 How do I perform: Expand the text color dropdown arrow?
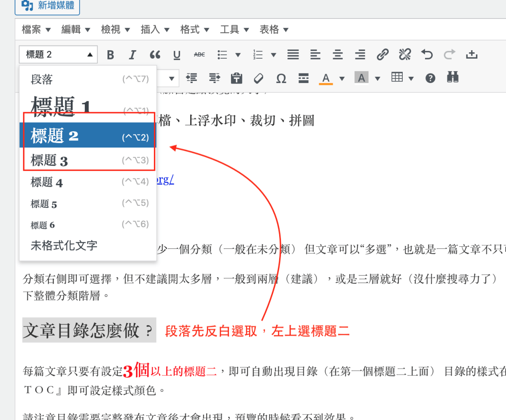tap(342, 78)
